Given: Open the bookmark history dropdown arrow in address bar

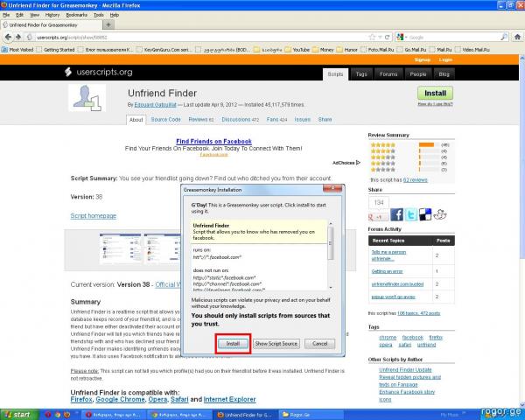Looking at the screenshot, I should coord(380,37).
